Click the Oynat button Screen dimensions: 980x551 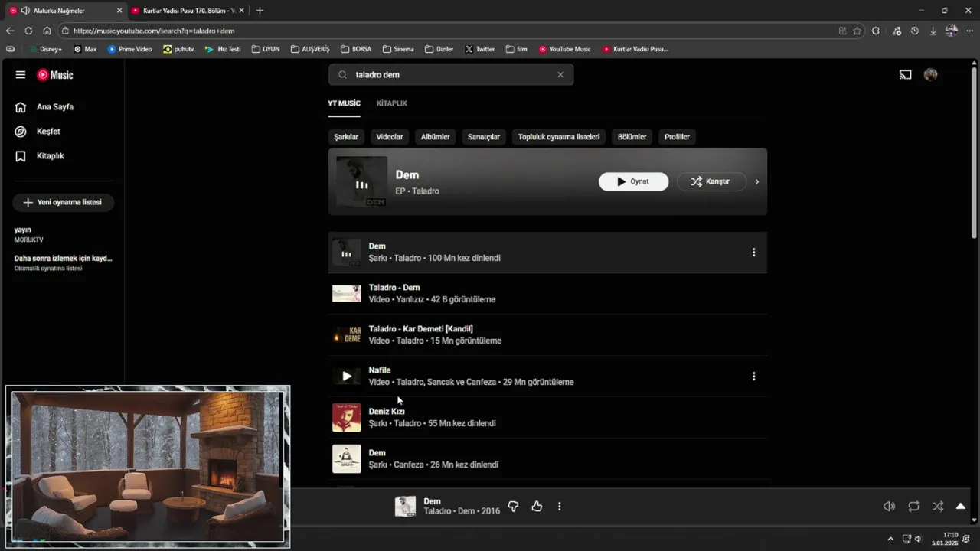pyautogui.click(x=633, y=182)
